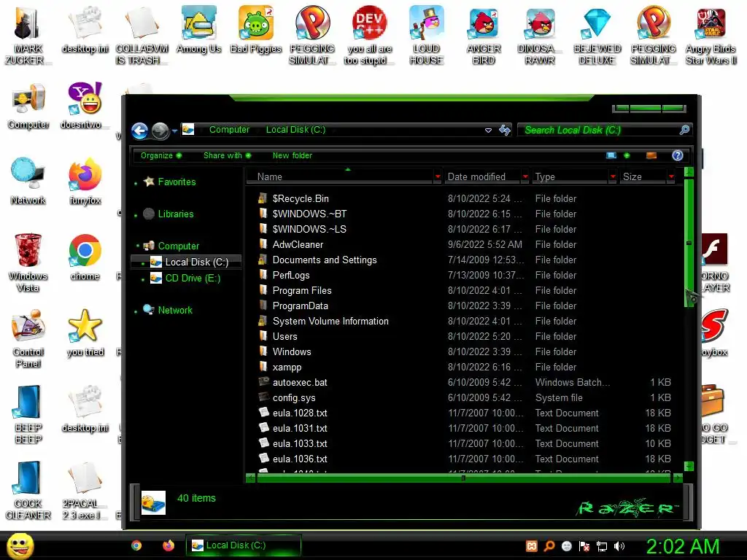Click the smiley Start button
Viewport: 747px width, 560px height.
click(20, 545)
